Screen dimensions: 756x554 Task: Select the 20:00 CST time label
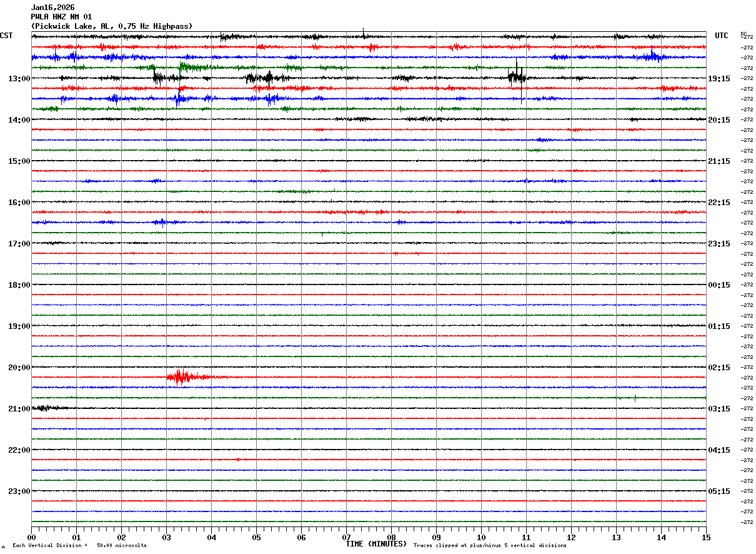coord(19,368)
